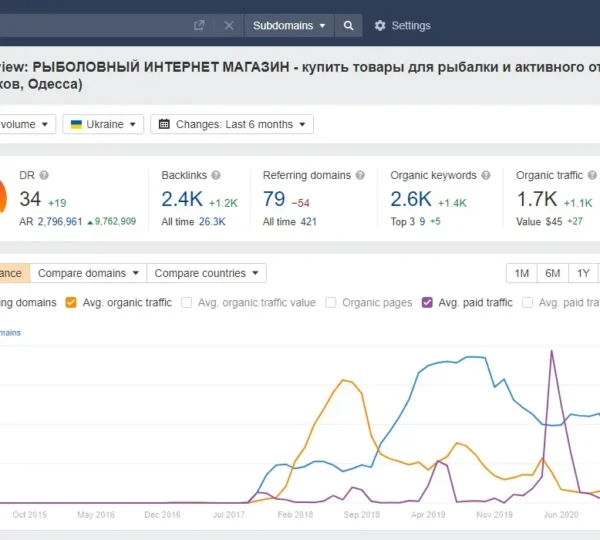Click the help icon beside Organic keywords
This screenshot has width=600, height=540.
coord(486,175)
